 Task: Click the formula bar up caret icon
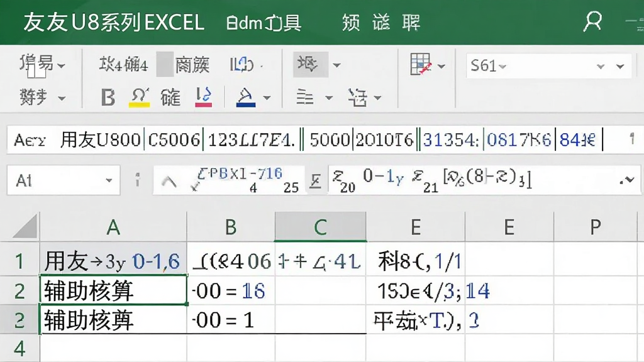(169, 181)
